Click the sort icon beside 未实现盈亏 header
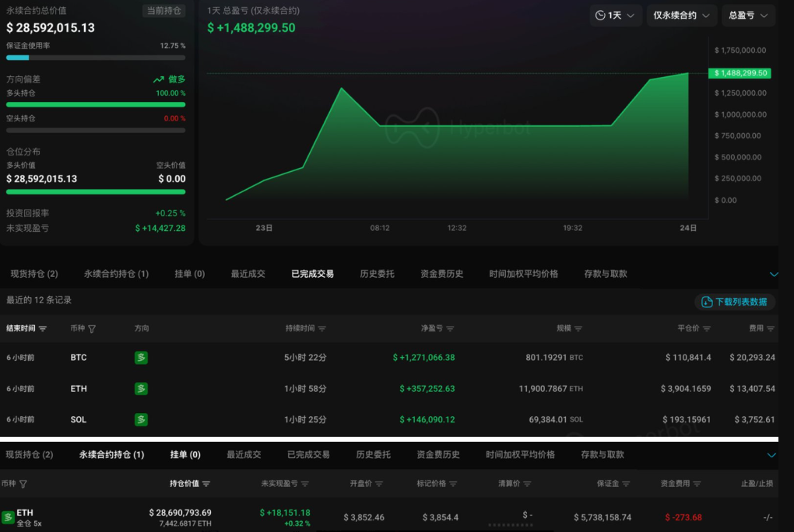Screen dimensions: 794x532 [305, 484]
